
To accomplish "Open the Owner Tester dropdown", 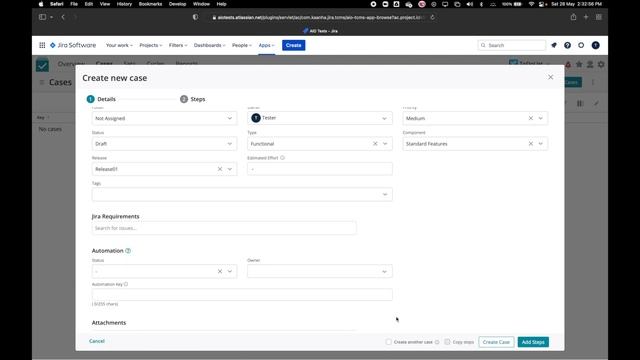I will (x=320, y=118).
